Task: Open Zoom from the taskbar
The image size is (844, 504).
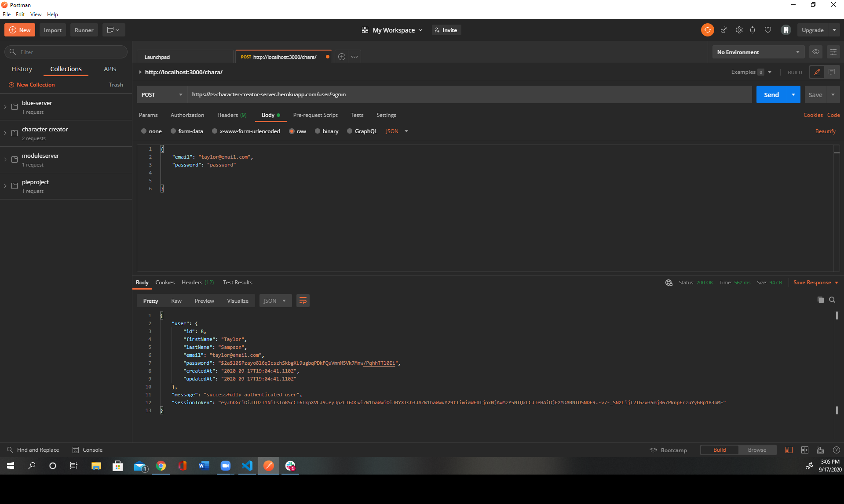Action: point(226,466)
